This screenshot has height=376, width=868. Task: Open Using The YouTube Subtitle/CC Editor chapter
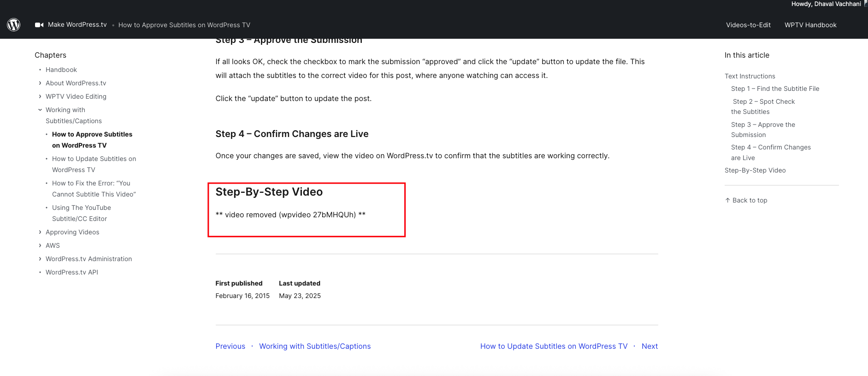click(82, 213)
